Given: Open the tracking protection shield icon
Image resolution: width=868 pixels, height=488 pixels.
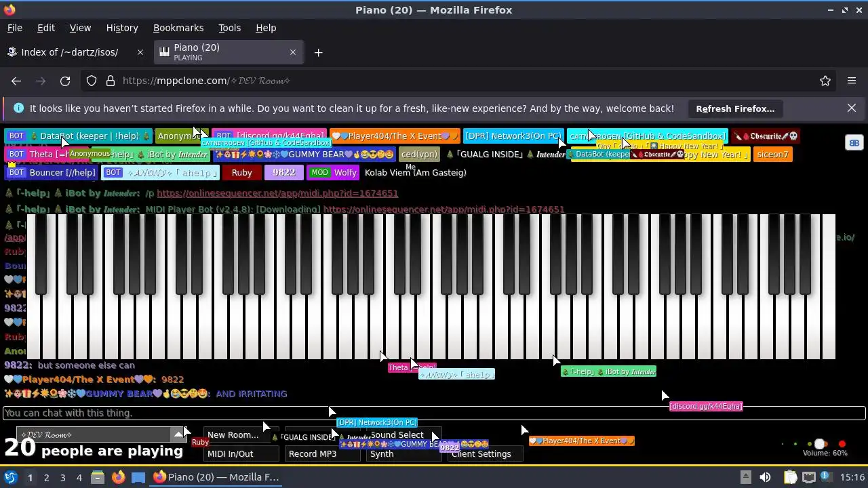Looking at the screenshot, I should tap(92, 81).
